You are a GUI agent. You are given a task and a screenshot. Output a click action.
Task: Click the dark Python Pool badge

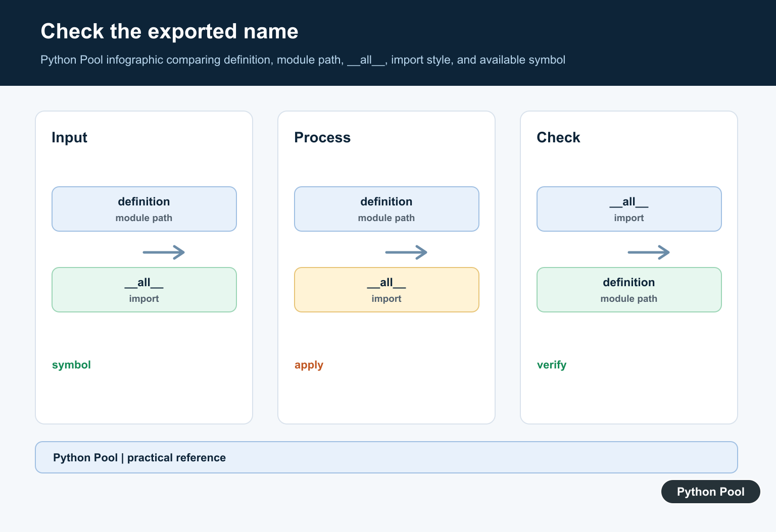711,492
